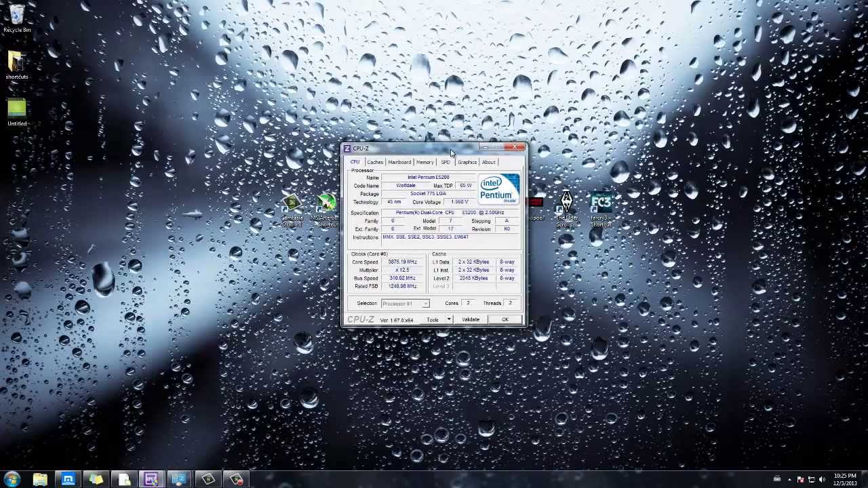
Task: Open the monitor utility taskbar icon
Action: [179, 480]
